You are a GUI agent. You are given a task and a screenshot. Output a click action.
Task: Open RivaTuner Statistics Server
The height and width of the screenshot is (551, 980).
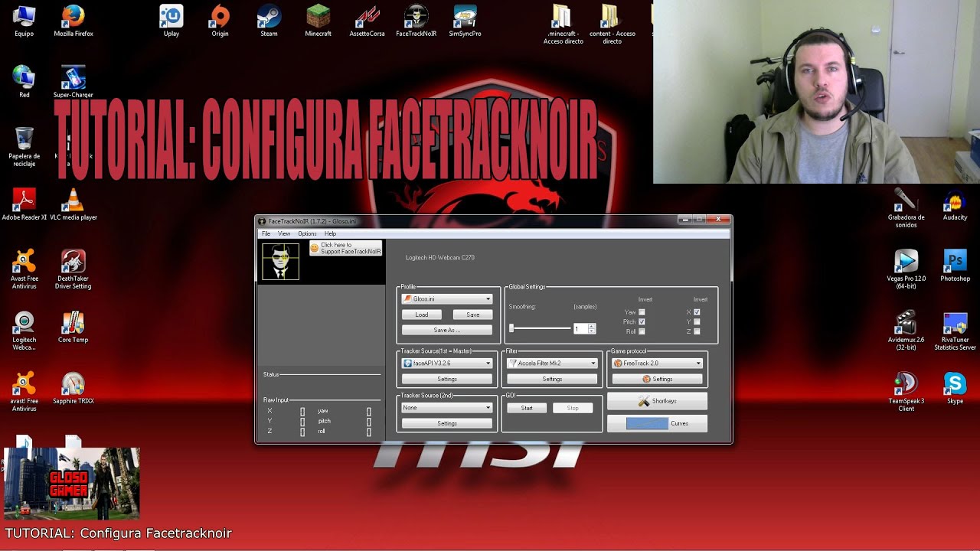955,330
